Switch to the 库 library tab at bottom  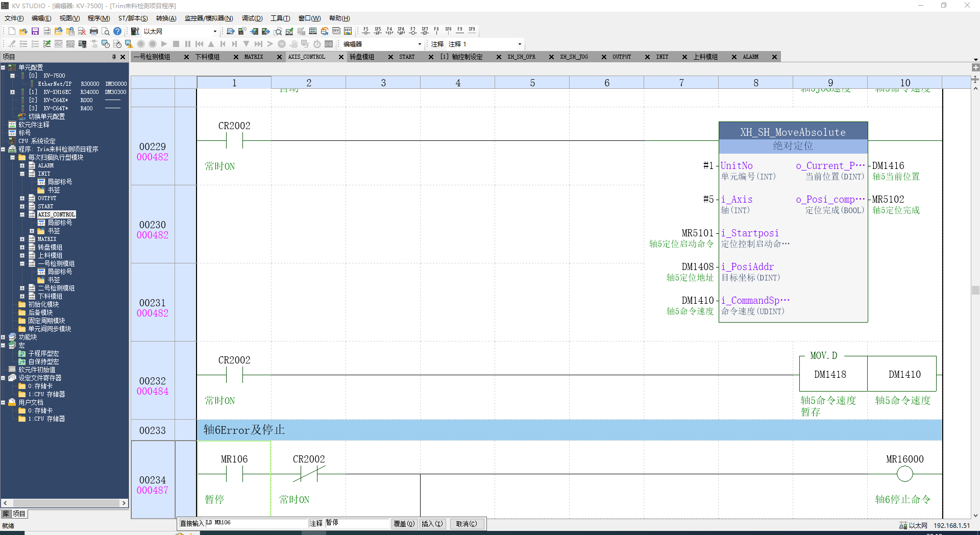point(6,514)
